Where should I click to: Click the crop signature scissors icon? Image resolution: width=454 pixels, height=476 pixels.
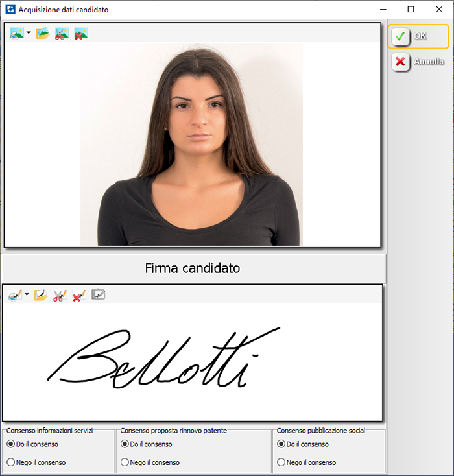(x=60, y=295)
